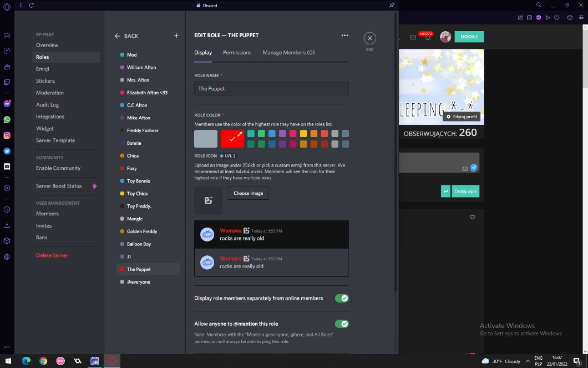Image resolution: width=588 pixels, height=368 pixels.
Task: Click the plus icon to create a role
Action: [x=176, y=36]
